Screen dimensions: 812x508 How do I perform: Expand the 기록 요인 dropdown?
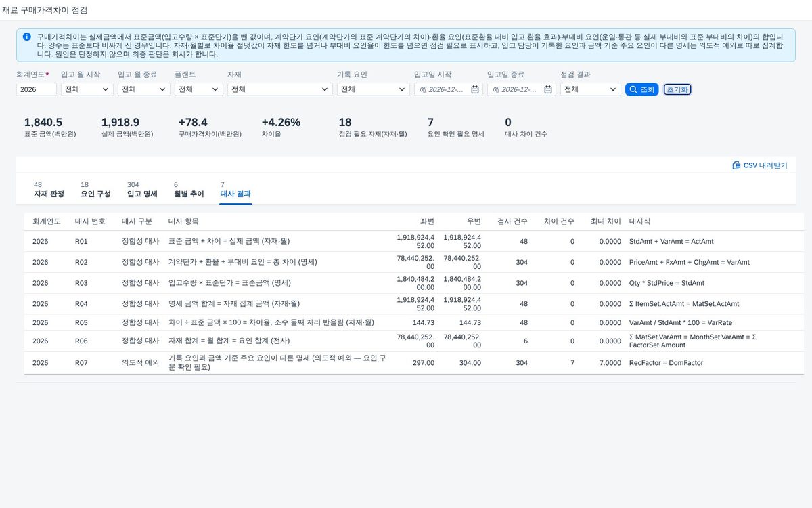pyautogui.click(x=403, y=89)
